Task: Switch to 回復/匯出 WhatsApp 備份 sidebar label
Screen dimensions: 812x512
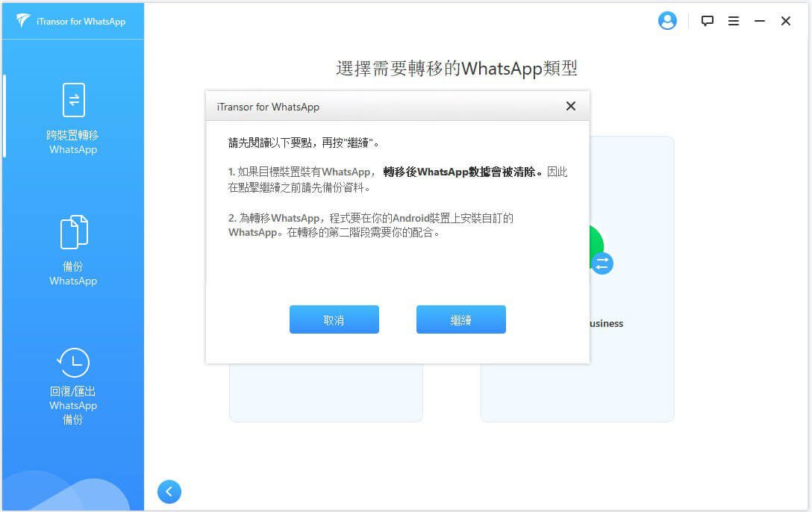Action: click(x=73, y=405)
